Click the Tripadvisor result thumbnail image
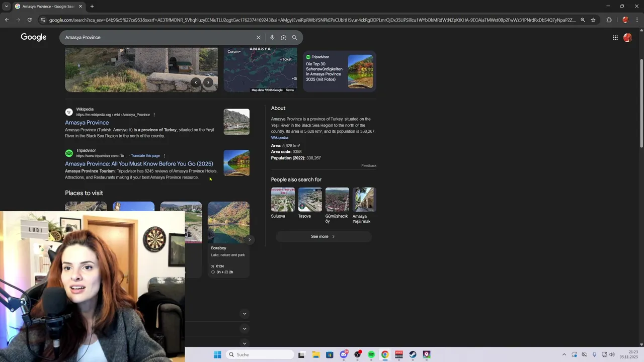Viewport: 644px width, 362px height. 236,163
